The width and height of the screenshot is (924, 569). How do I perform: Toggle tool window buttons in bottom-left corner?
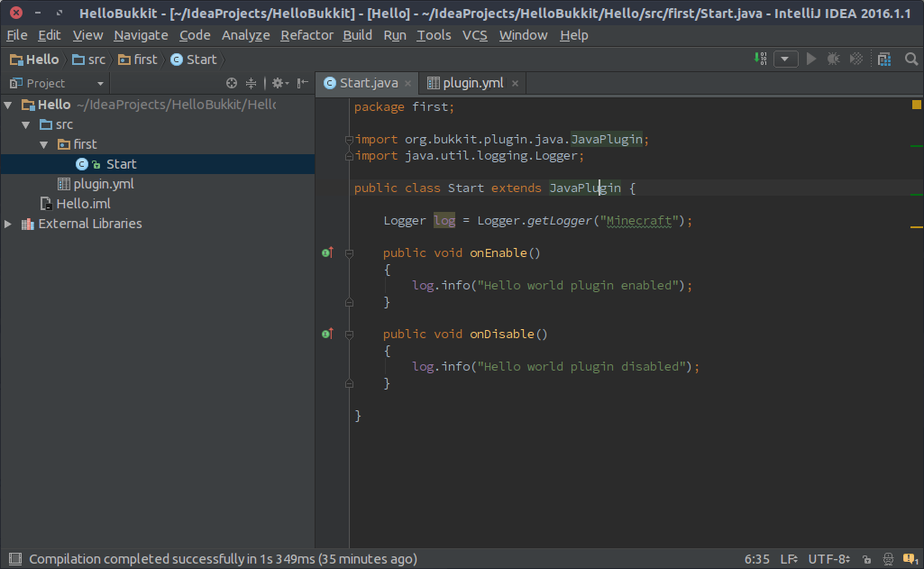tap(14, 559)
